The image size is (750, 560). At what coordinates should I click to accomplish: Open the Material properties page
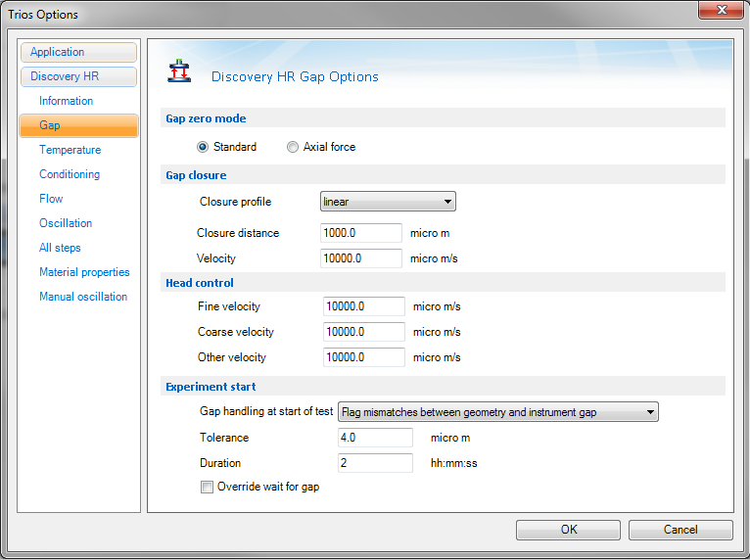click(84, 272)
